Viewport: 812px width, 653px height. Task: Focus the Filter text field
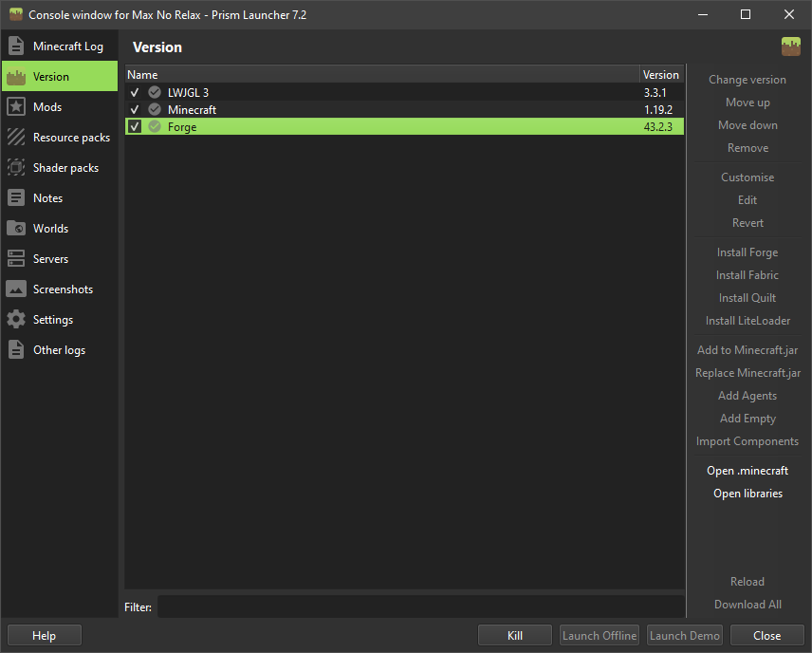(421, 606)
